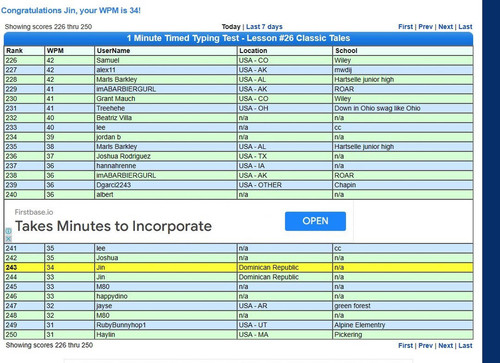Click the ad info icon
The image size is (500, 363).
(8, 231)
